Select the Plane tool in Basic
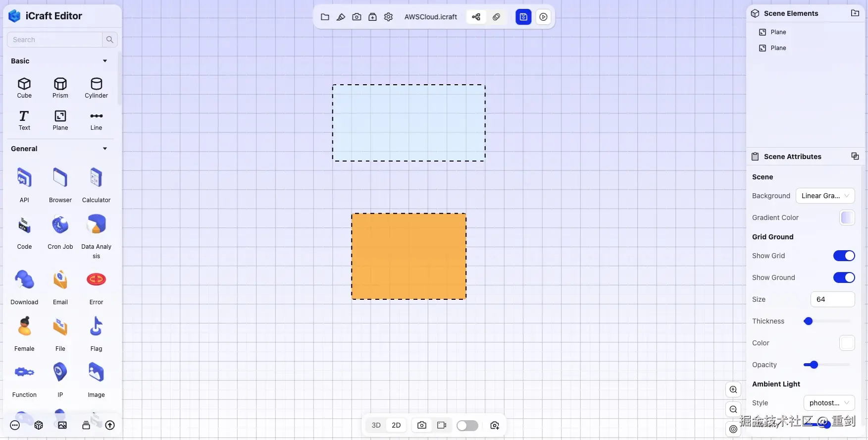Screen dimensions: 868x440 point(60,120)
